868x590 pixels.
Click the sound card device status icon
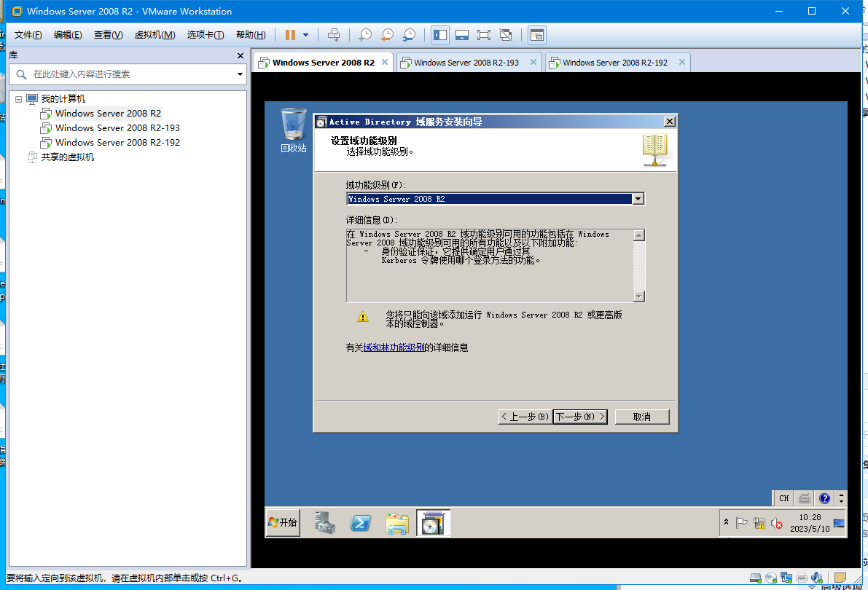point(817,578)
